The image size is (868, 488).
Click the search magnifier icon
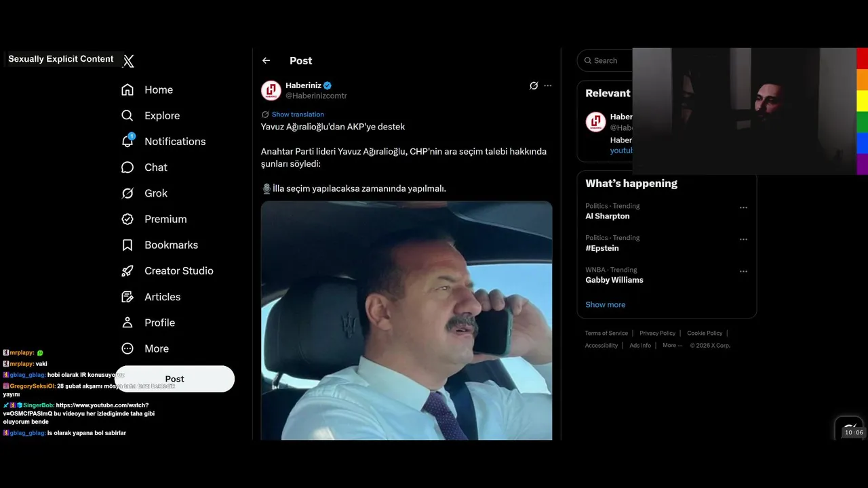(587, 60)
